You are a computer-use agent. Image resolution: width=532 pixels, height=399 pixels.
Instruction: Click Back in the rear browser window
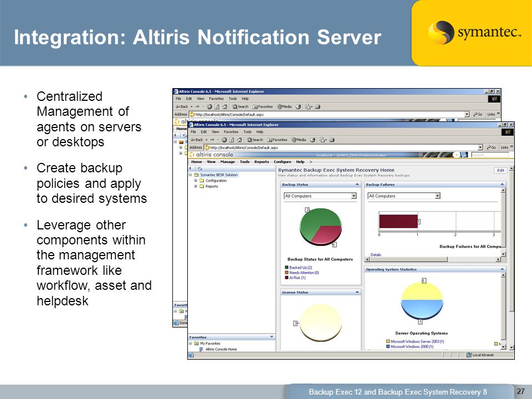(x=182, y=106)
